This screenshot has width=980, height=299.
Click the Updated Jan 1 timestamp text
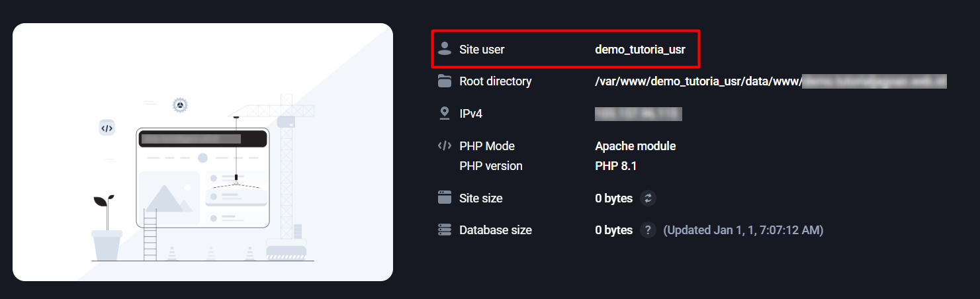[743, 230]
